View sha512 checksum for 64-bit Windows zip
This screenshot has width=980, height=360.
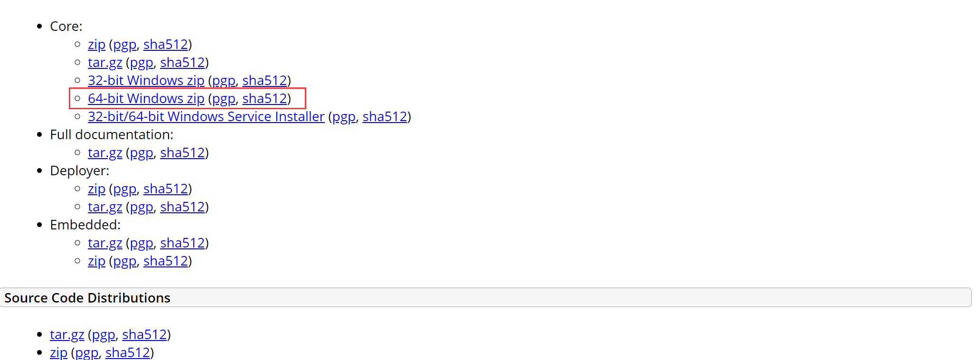point(264,99)
